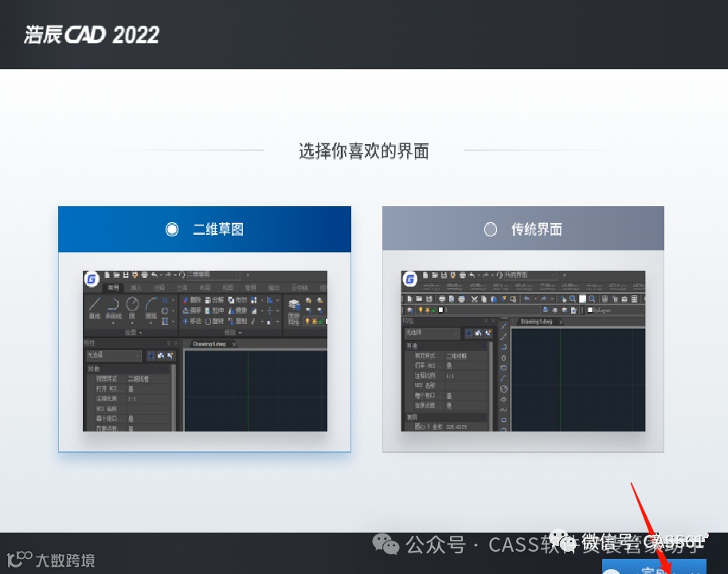This screenshot has height=574, width=728.
Task: Click the 浩辰CAD 2022 logo title
Action: coord(92,35)
